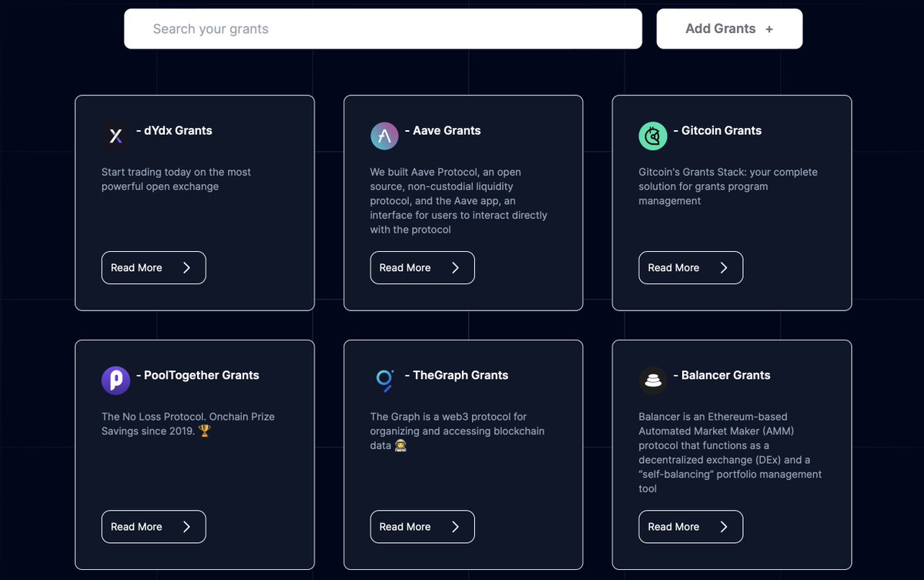Click the 'The Graph is a web3 protocol' description
The height and width of the screenshot is (580, 924).
pos(457,431)
